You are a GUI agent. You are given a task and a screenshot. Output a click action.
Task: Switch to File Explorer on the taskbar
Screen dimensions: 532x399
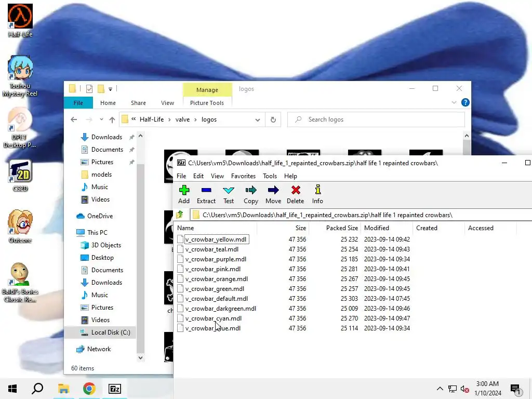63,389
